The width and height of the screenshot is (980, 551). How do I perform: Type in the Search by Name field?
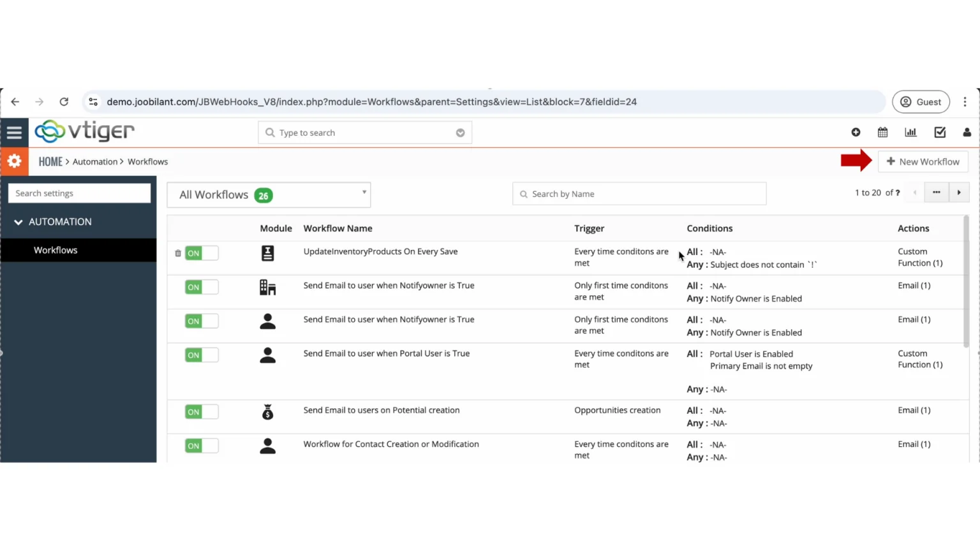(x=638, y=193)
